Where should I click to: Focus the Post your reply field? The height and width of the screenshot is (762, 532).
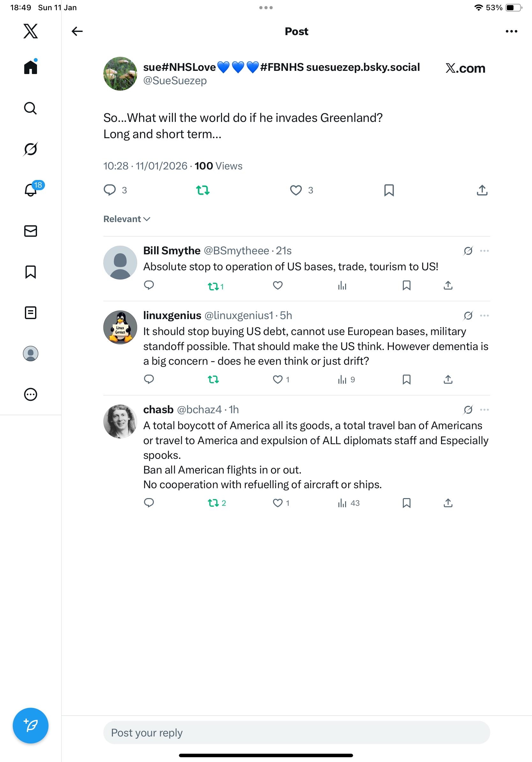click(x=297, y=732)
